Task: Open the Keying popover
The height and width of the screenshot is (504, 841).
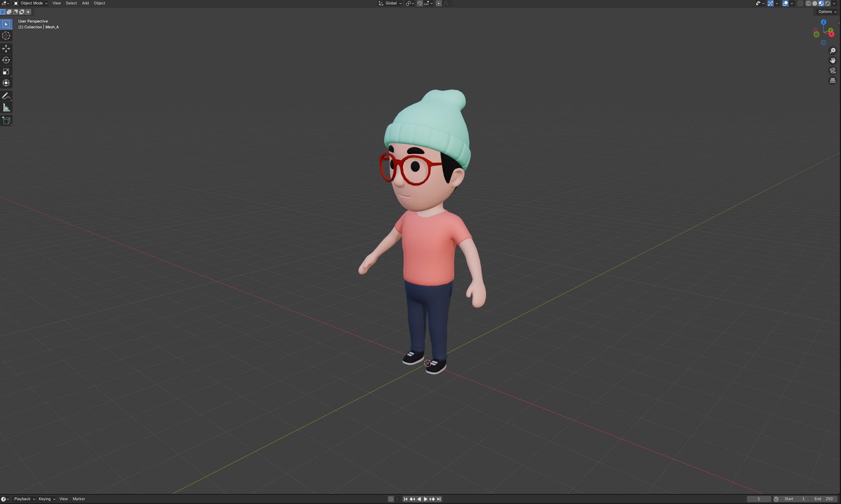Action: tap(47, 499)
